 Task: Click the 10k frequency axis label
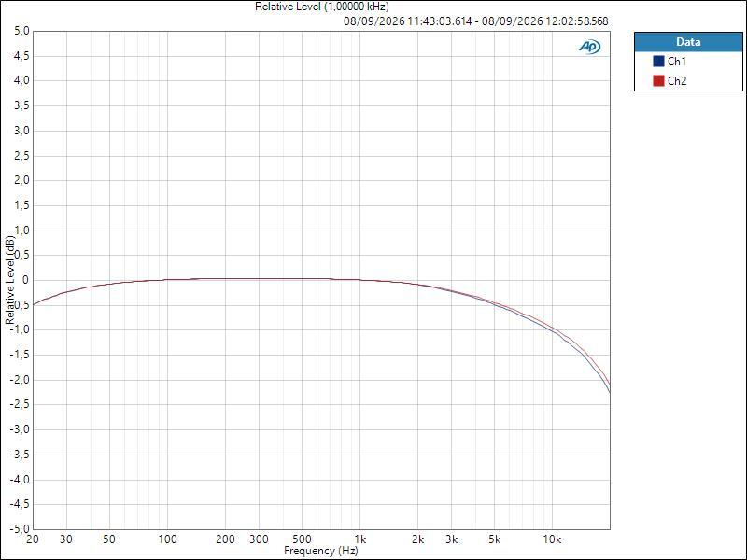point(552,539)
